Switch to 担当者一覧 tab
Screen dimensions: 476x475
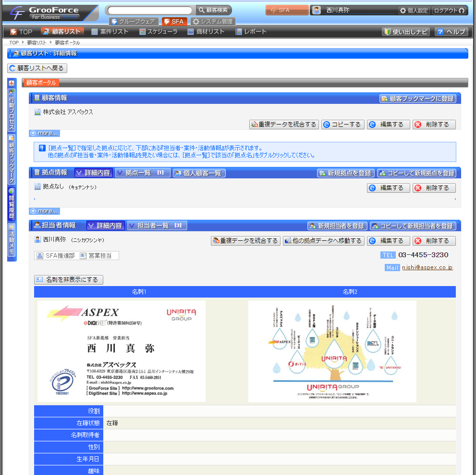click(x=157, y=225)
